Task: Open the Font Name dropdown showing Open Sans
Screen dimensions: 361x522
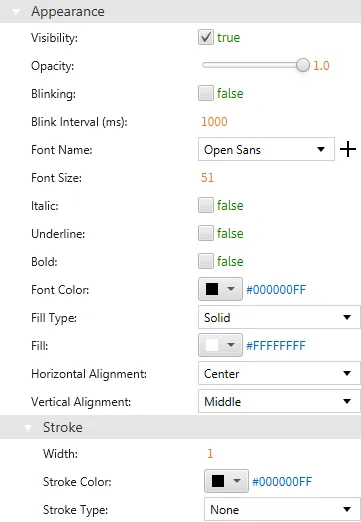Action: click(266, 149)
